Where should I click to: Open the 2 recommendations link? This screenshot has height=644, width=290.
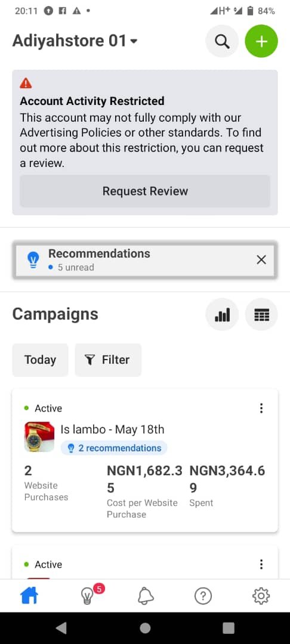114,448
